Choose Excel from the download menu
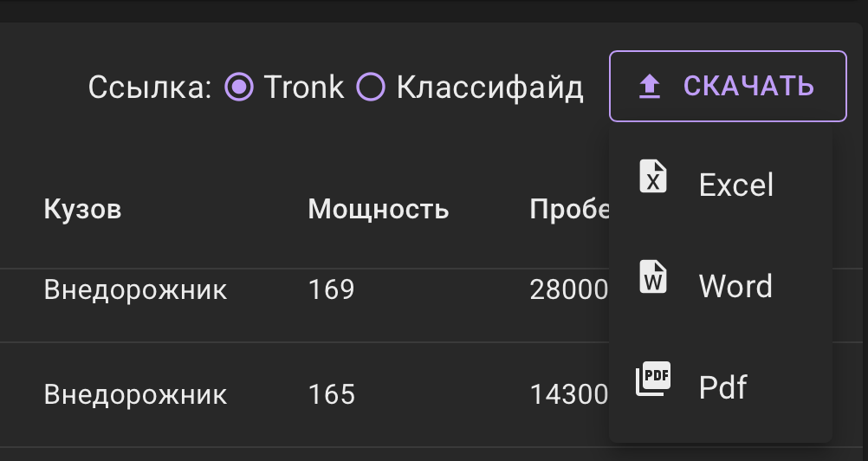Viewport: 868px width, 461px height. coord(735,185)
